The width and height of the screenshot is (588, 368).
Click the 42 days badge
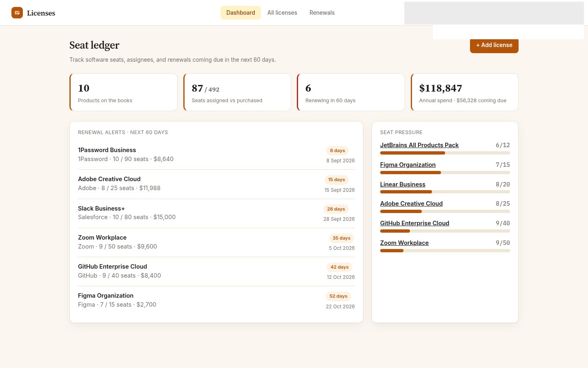(339, 267)
